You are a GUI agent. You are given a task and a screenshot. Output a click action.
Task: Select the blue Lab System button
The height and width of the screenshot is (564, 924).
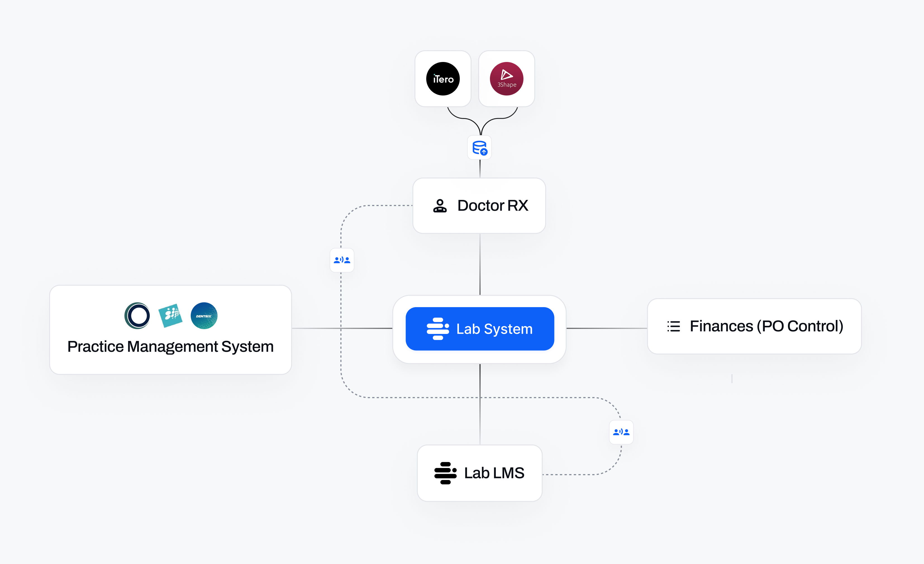480,329
